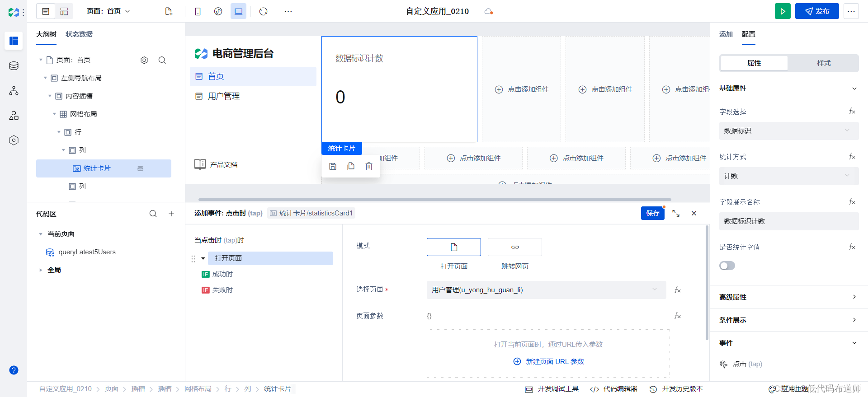The height and width of the screenshot is (397, 868).
Task: Open the three-dot more menu in top toolbar
Action: (x=288, y=11)
